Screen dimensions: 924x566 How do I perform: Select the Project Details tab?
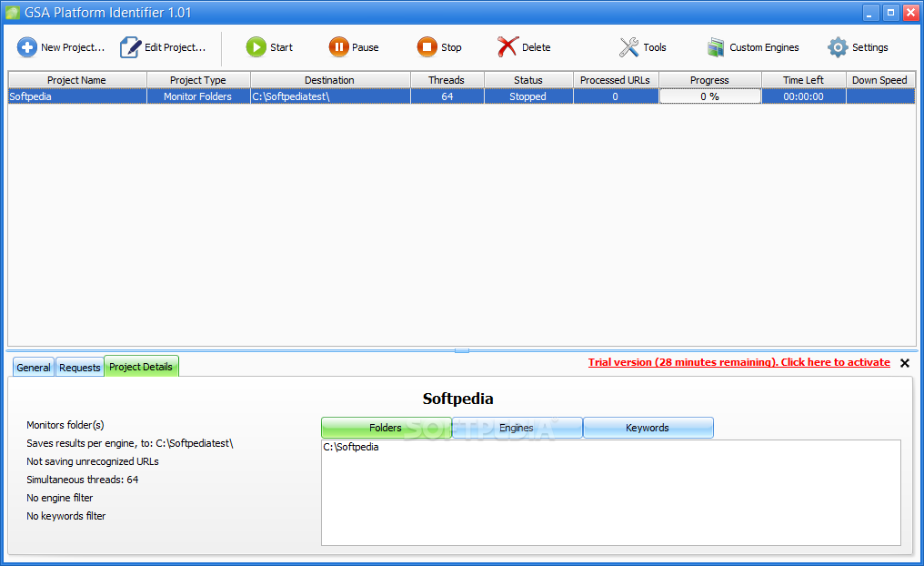click(141, 366)
